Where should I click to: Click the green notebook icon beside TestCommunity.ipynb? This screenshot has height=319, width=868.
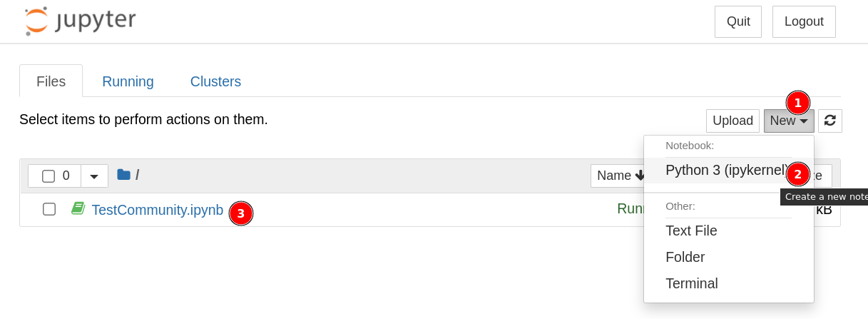click(78, 209)
